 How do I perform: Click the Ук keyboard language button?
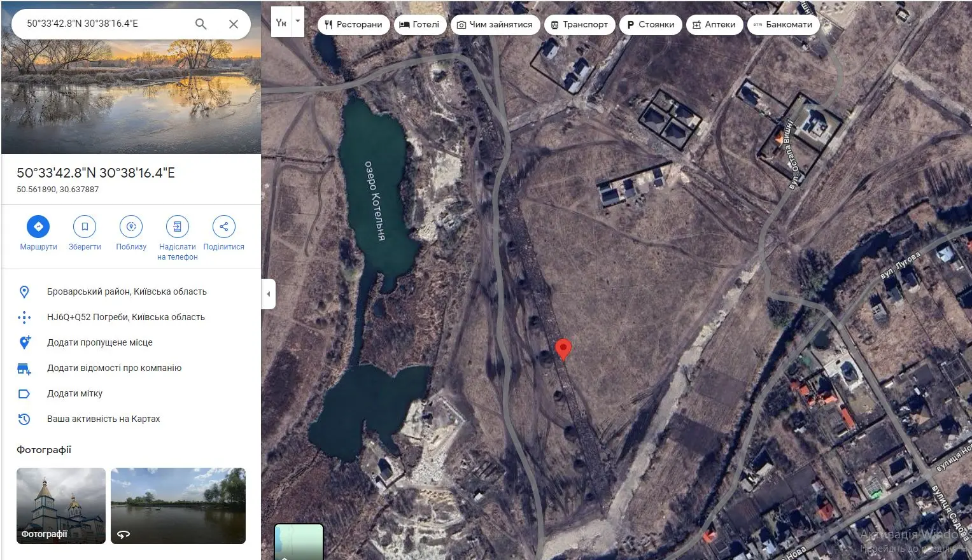281,22
